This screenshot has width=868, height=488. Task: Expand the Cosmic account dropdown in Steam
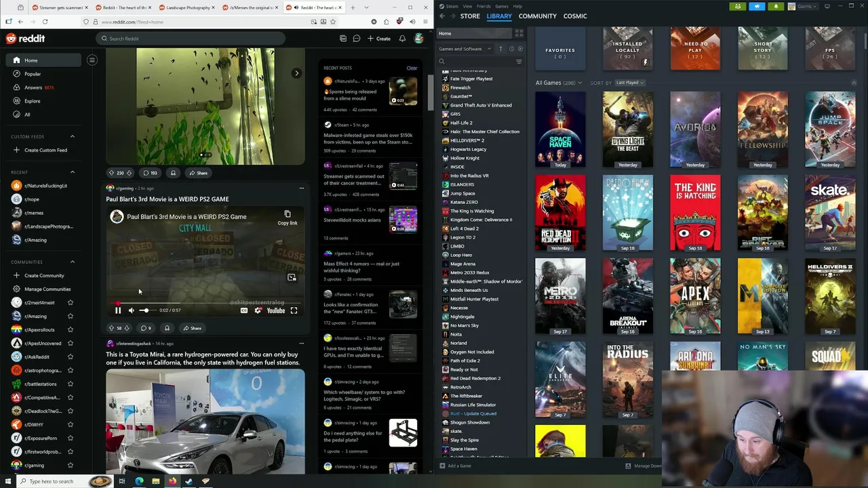click(804, 6)
